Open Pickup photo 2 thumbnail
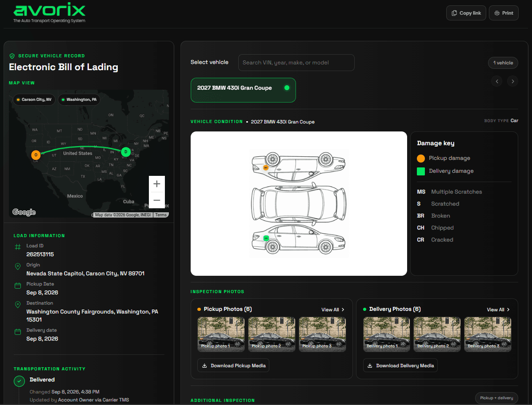 pyautogui.click(x=272, y=334)
